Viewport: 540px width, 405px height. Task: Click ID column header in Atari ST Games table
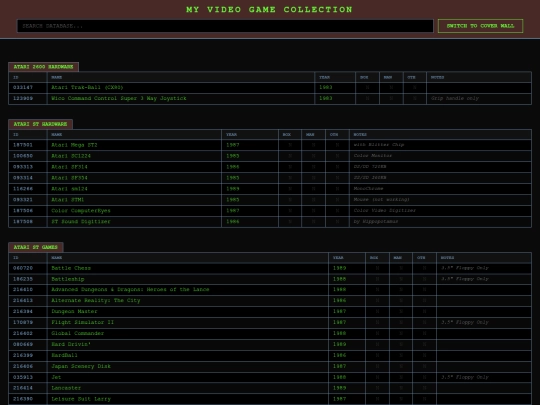(x=28, y=258)
